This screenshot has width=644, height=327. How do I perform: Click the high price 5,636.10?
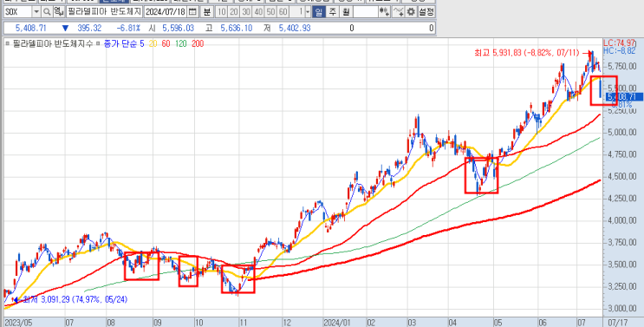pos(236,29)
